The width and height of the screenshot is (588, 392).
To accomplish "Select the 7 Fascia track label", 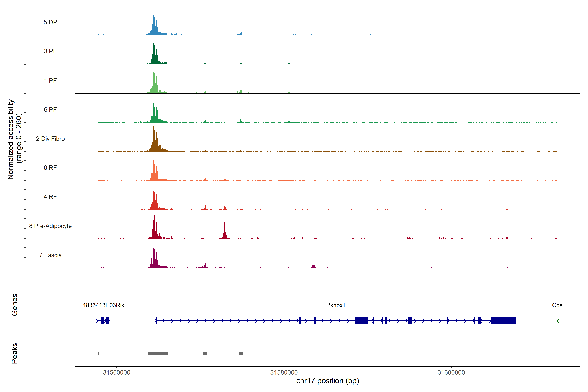I will (50, 255).
